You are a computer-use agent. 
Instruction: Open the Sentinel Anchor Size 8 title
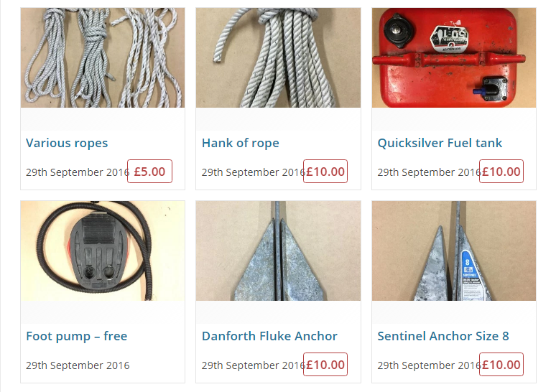[443, 336]
